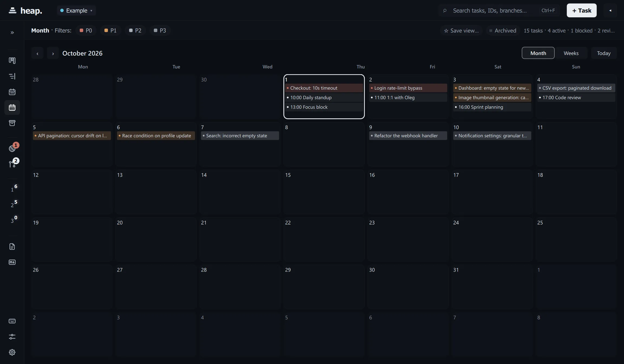This screenshot has width=624, height=364.
Task: Switch to Month calendar tab
Action: click(538, 53)
